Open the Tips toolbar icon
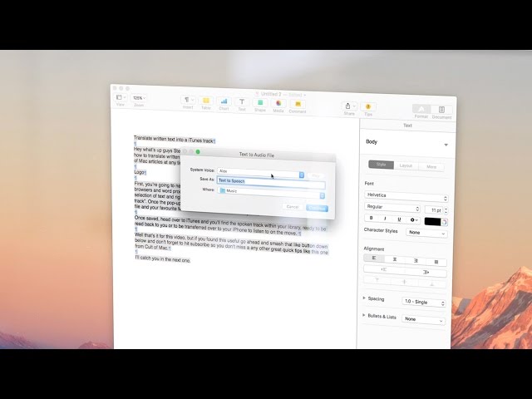This screenshot has height=399, width=532. click(x=368, y=106)
